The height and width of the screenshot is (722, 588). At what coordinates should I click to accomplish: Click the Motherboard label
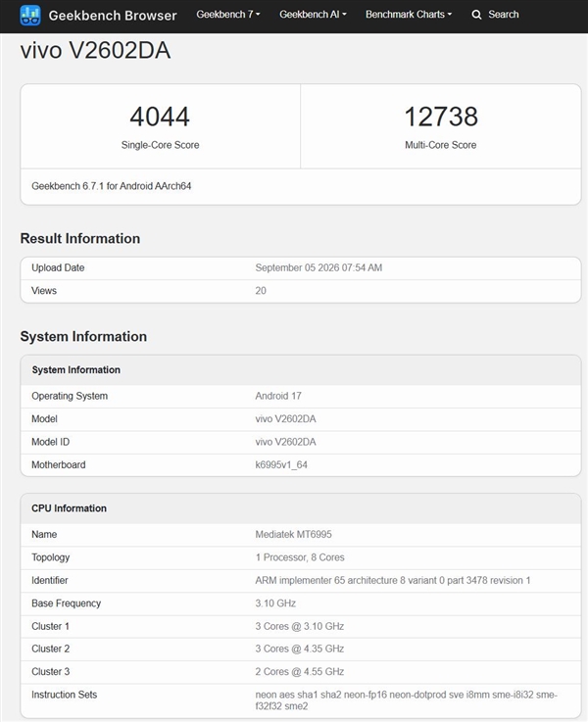59,465
